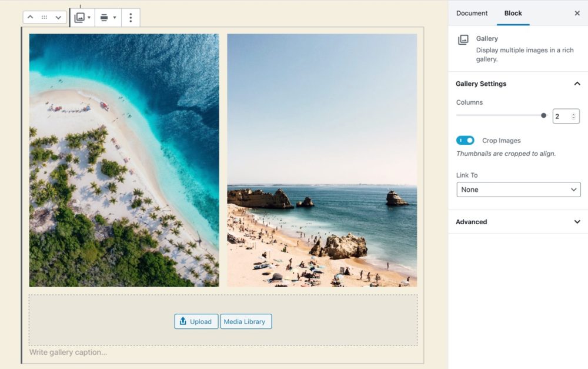Image resolution: width=588 pixels, height=369 pixels.
Task: Click the Gallery icon in the sidebar
Action: (x=463, y=39)
